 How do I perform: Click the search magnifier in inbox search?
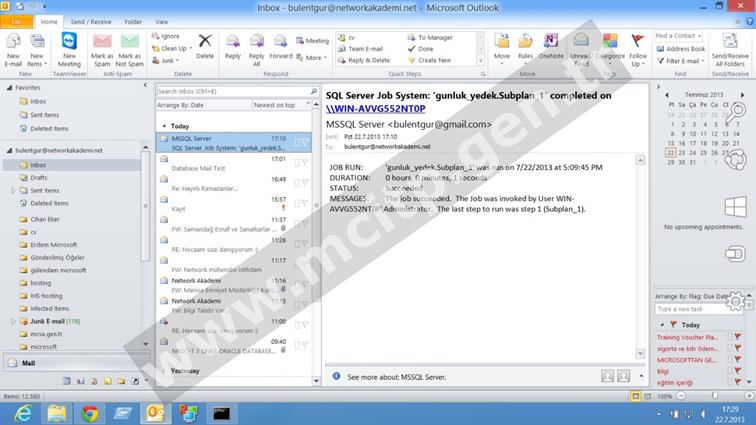point(313,91)
